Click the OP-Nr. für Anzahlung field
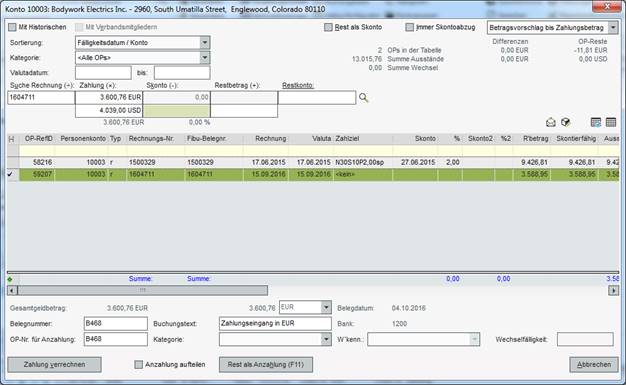Screen dimensions: 626x385 (x=115, y=339)
